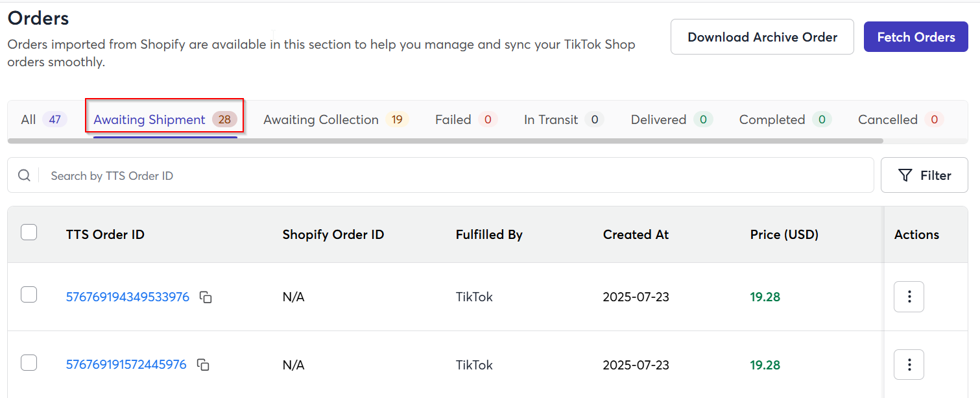Select all orders with header checkbox
Image resolution: width=980 pixels, height=398 pixels.
(29, 232)
